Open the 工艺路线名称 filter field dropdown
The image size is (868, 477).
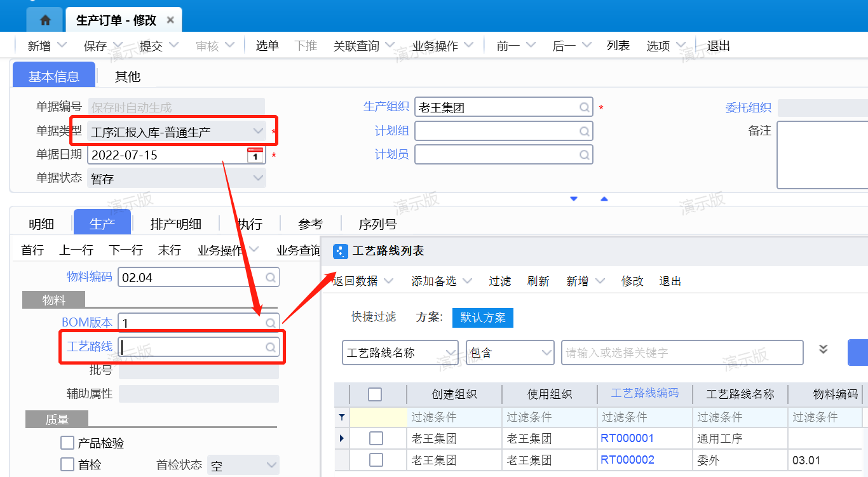click(x=451, y=353)
